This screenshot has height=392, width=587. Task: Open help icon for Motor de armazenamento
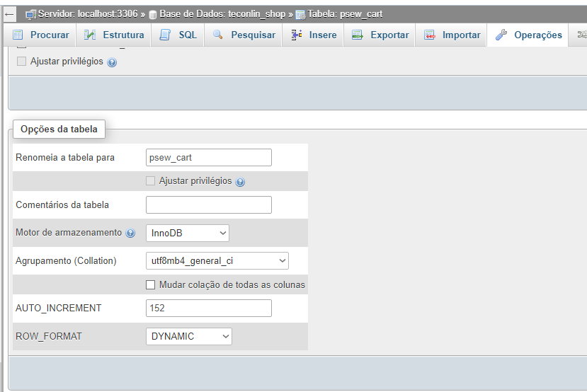(130, 234)
